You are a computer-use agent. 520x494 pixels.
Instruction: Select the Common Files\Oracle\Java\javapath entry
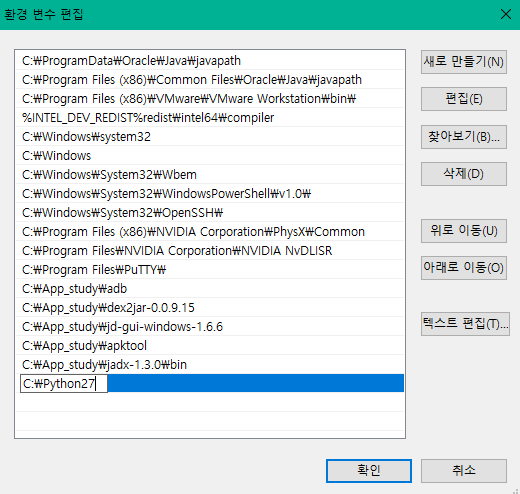210,80
